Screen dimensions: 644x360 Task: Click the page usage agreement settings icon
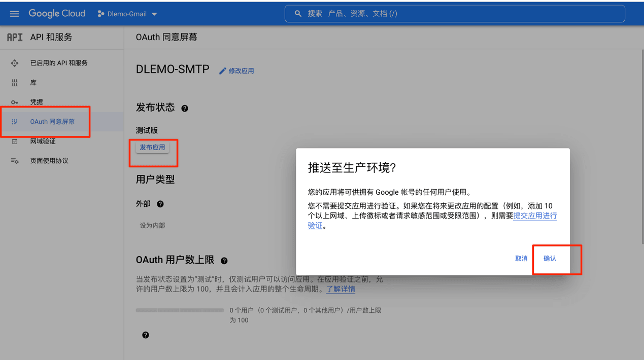point(15,161)
